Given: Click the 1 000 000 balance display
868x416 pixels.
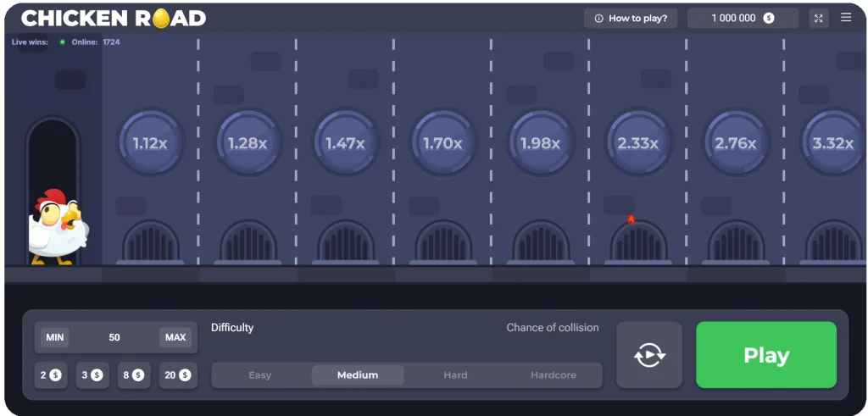Looking at the screenshot, I should pos(743,19).
